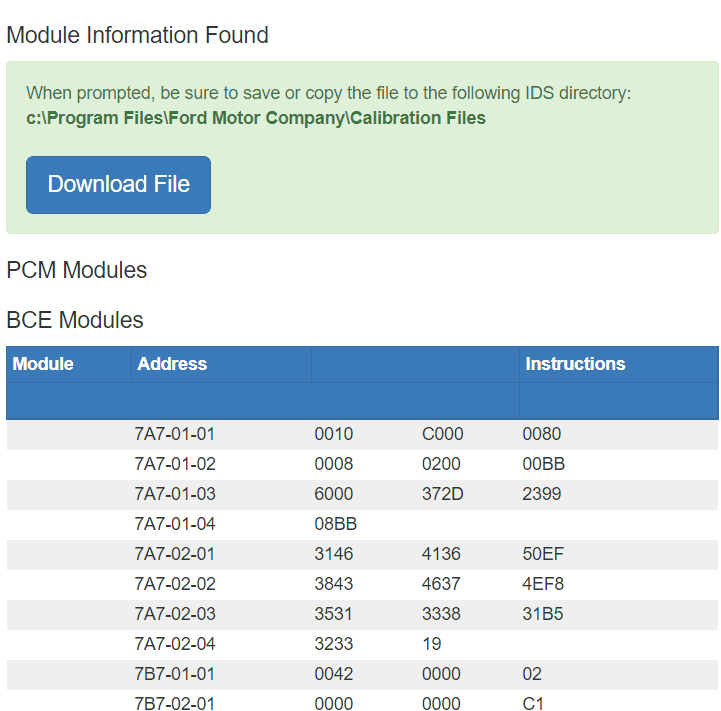Click value 0080 in row 7A7-01-01

(542, 434)
